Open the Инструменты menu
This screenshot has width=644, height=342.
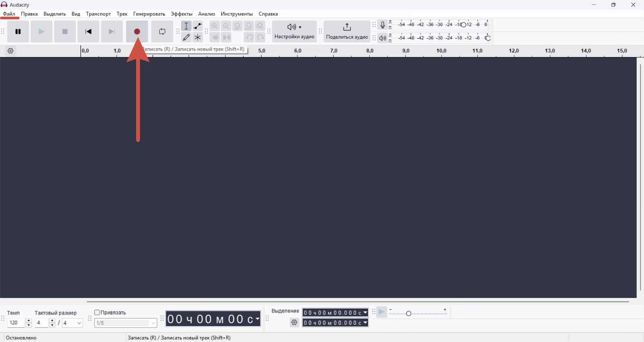pos(237,14)
